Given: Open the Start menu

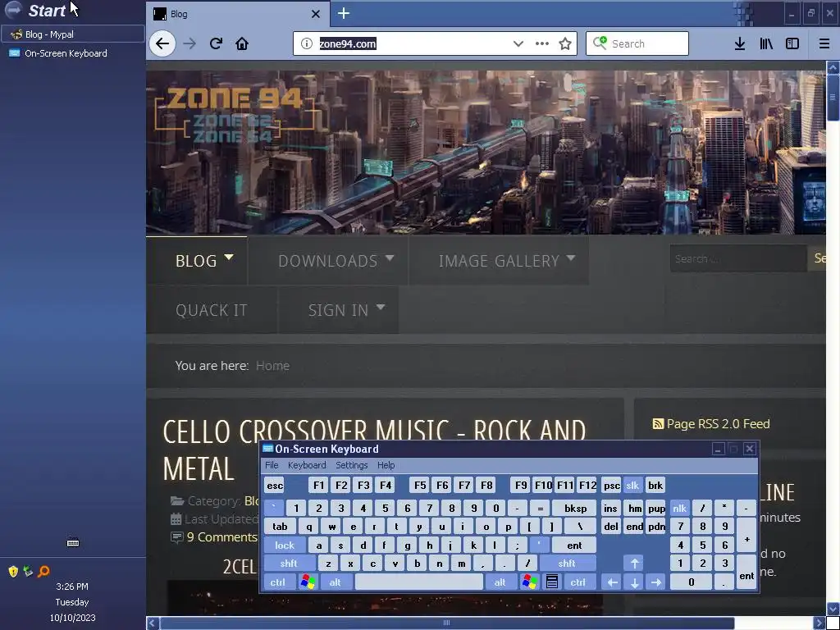Looking at the screenshot, I should [x=38, y=10].
